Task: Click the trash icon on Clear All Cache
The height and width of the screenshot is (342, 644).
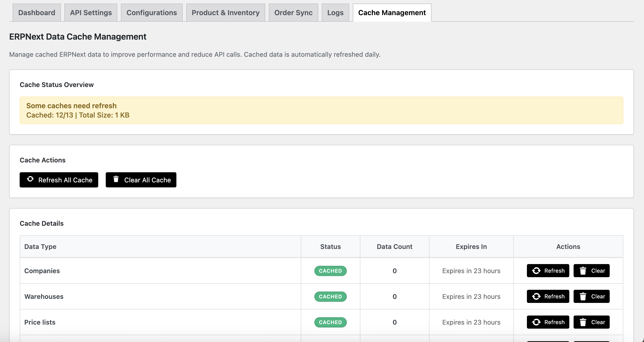Action: pyautogui.click(x=116, y=180)
